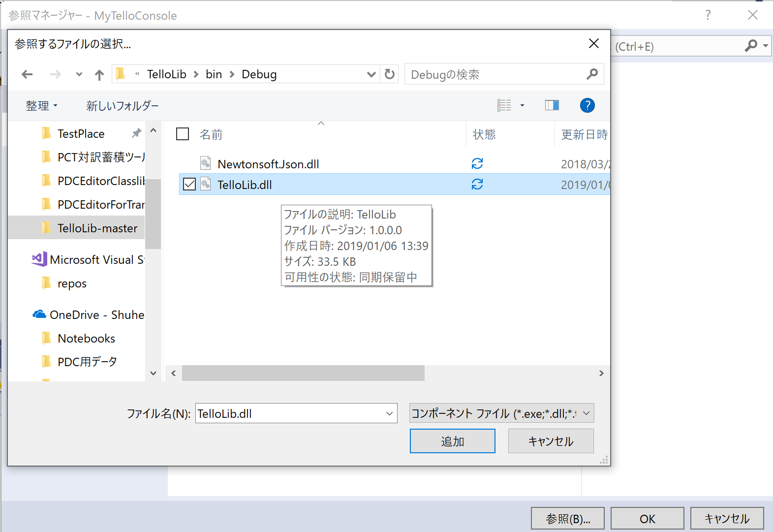Go up one folder level
Viewport: 773px width, 532px height.
(x=99, y=74)
